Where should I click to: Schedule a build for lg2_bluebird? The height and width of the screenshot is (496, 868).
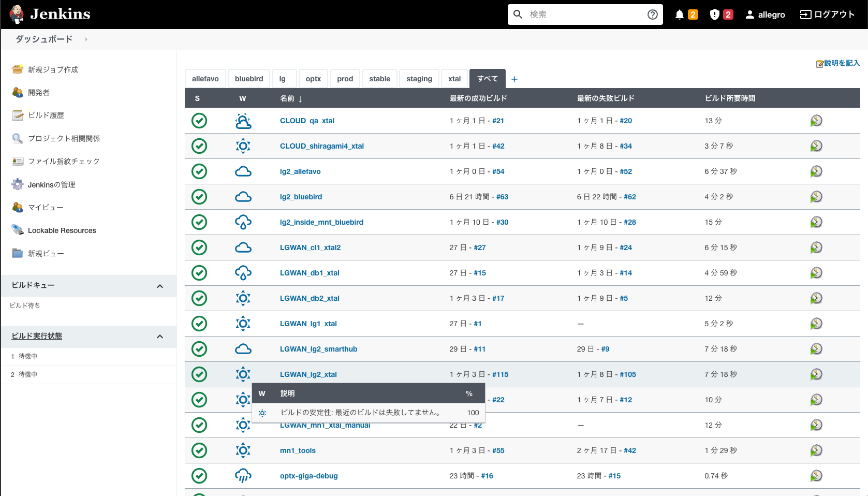coord(816,197)
